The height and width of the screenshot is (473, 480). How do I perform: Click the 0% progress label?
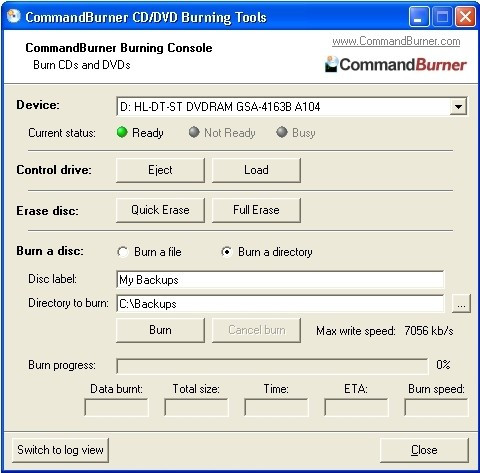(443, 365)
